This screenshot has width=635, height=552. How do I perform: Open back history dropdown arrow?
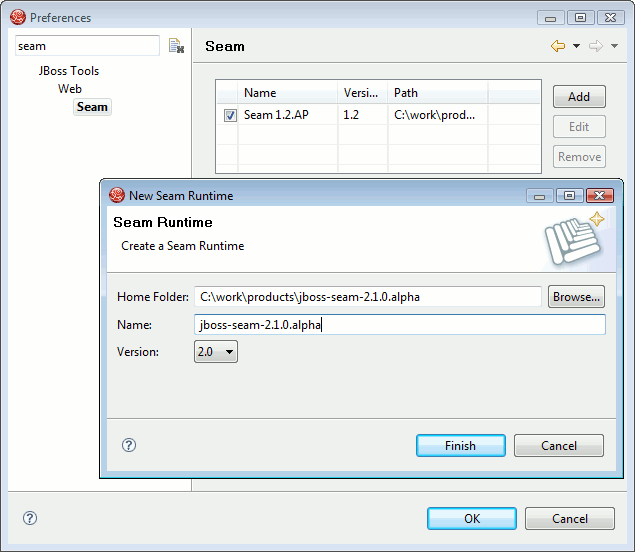point(576,46)
